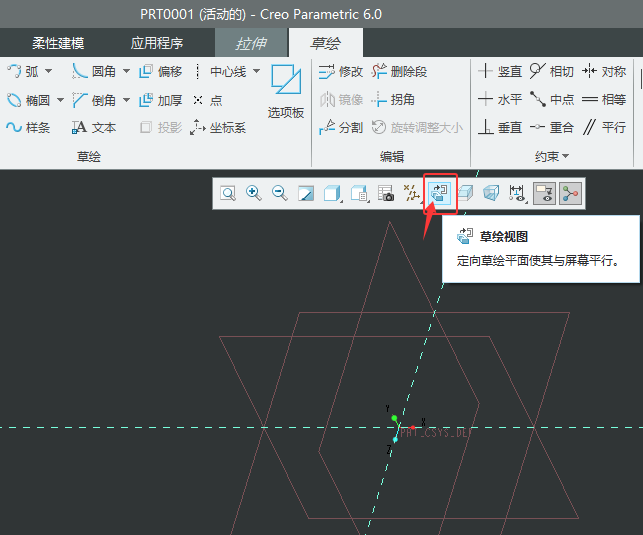Image resolution: width=643 pixels, height=535 pixels.
Task: Click the 删除段 (Delete Segment) tool
Action: (399, 71)
